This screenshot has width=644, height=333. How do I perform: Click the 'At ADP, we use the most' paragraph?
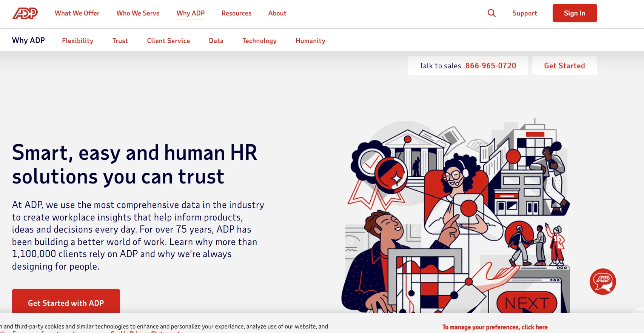[138, 236]
